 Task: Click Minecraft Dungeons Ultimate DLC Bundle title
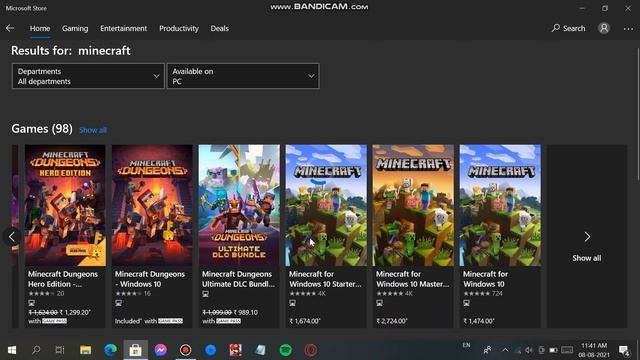pyautogui.click(x=238, y=279)
